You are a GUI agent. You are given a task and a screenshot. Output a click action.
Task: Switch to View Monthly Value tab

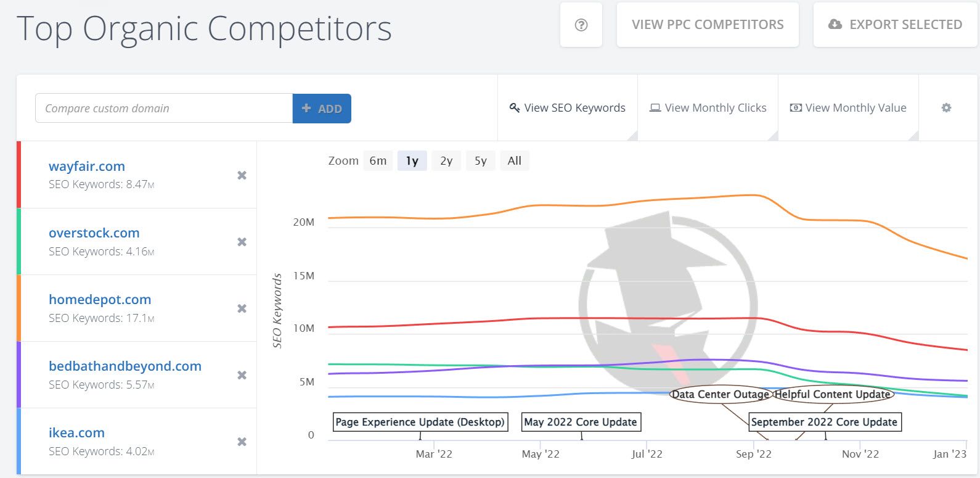(x=849, y=108)
